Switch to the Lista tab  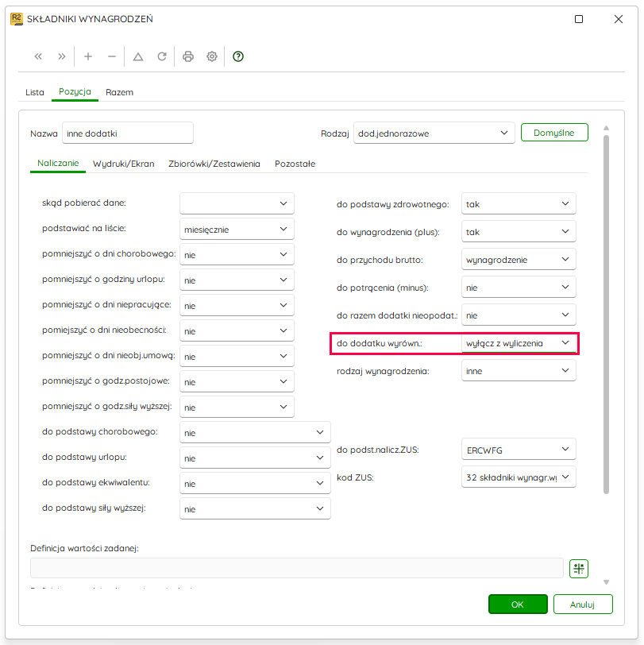(35, 92)
